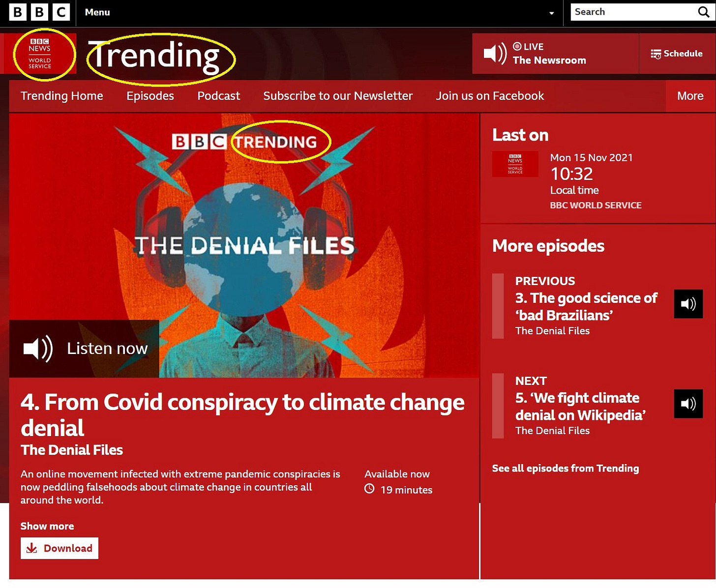Play next episode Wikipedia speaker icon
Screen dimensions: 716x588
[x=688, y=404]
